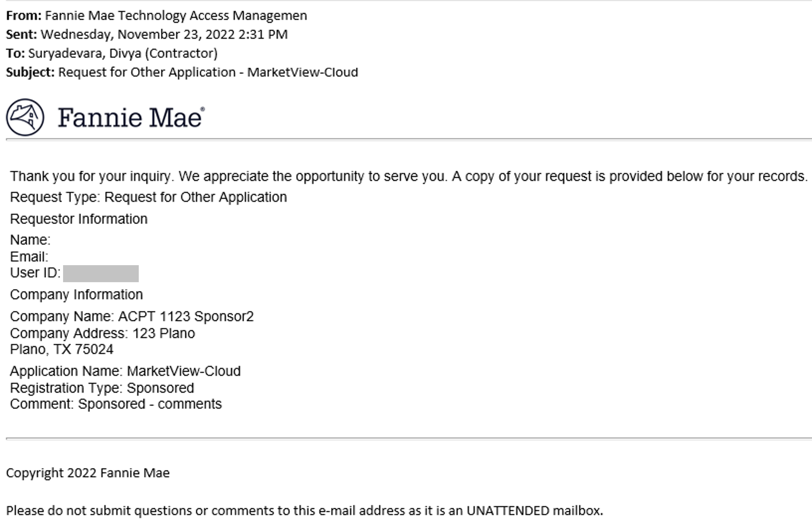Select the From sender name line

pos(157,16)
